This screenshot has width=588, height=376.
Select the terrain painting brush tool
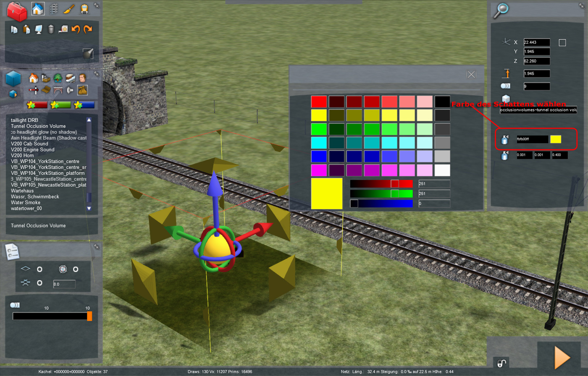(69, 9)
